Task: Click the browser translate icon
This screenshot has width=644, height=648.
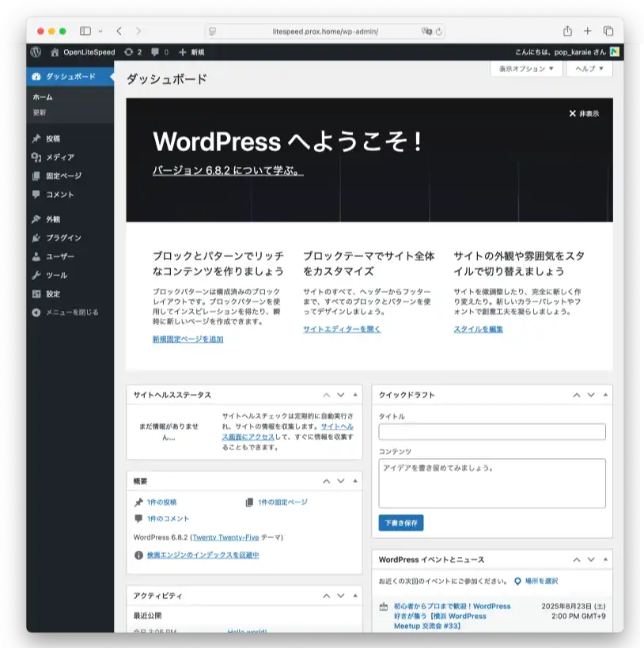Action: click(426, 32)
